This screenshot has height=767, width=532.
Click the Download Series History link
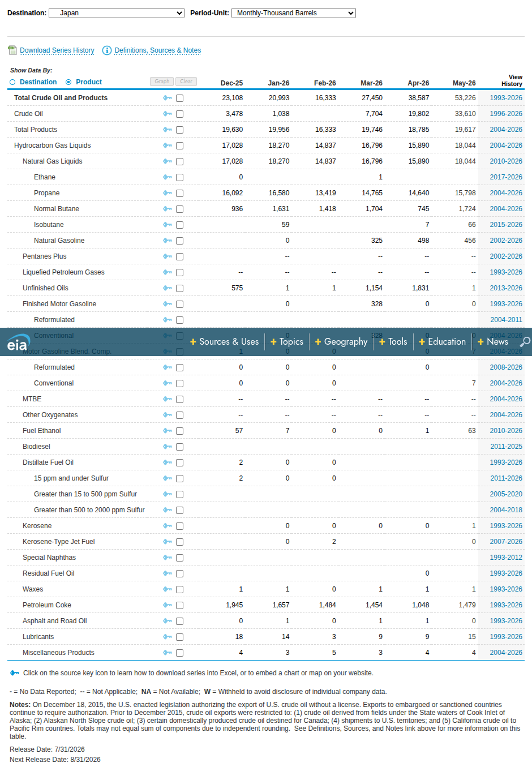[x=57, y=50]
